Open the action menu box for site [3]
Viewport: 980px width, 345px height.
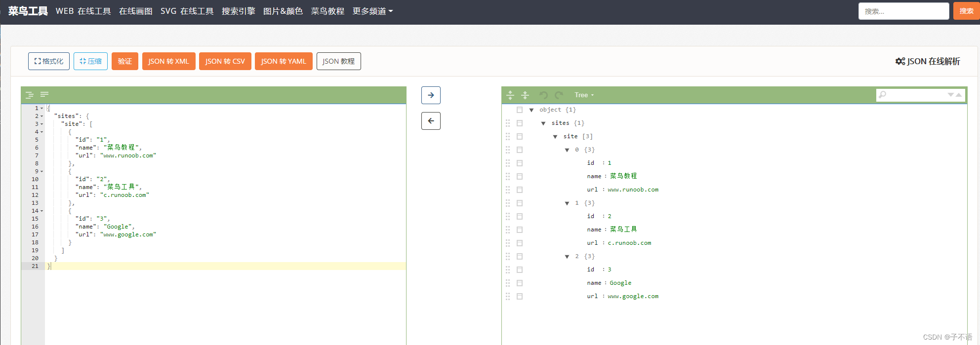click(x=520, y=136)
